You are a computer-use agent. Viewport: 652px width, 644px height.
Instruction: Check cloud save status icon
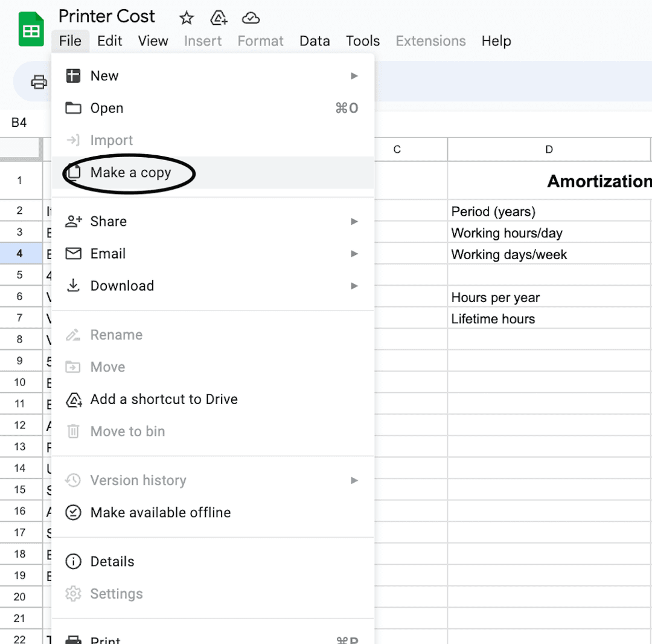pos(251,18)
